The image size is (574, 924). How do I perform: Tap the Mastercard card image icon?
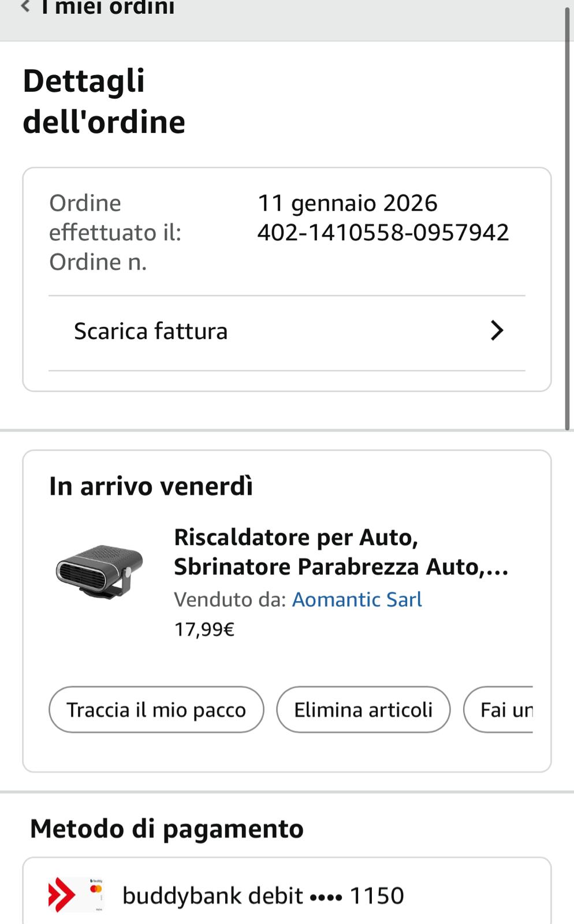pyautogui.click(x=96, y=894)
